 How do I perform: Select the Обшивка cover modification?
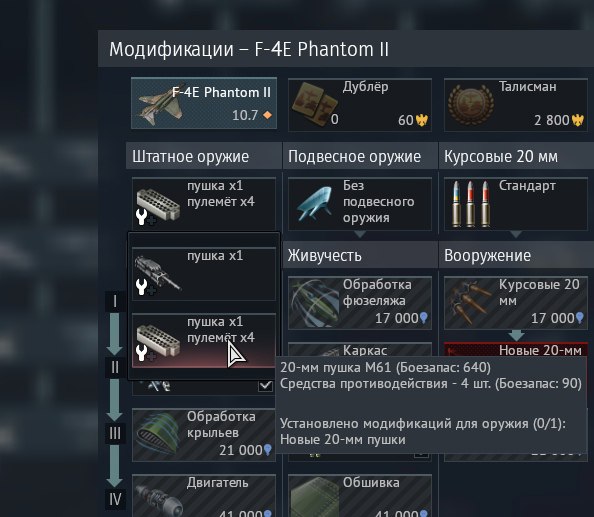point(360,496)
